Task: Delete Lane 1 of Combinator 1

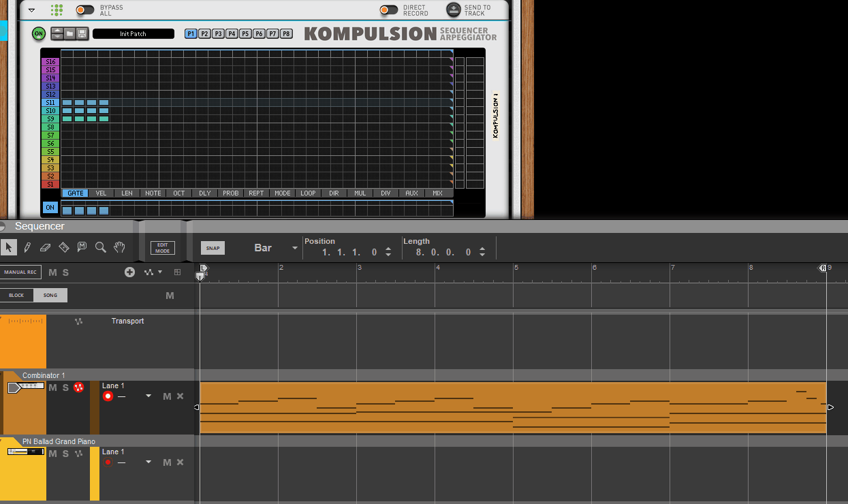Action: pos(180,396)
